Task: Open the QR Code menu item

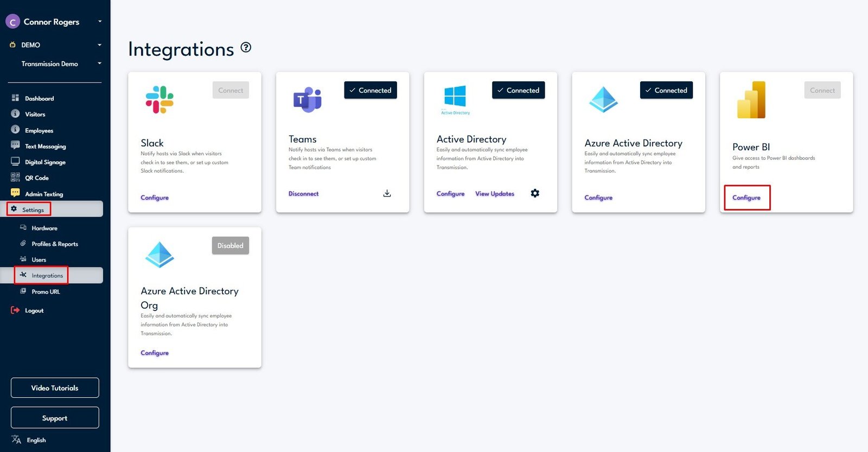Action: click(x=37, y=177)
